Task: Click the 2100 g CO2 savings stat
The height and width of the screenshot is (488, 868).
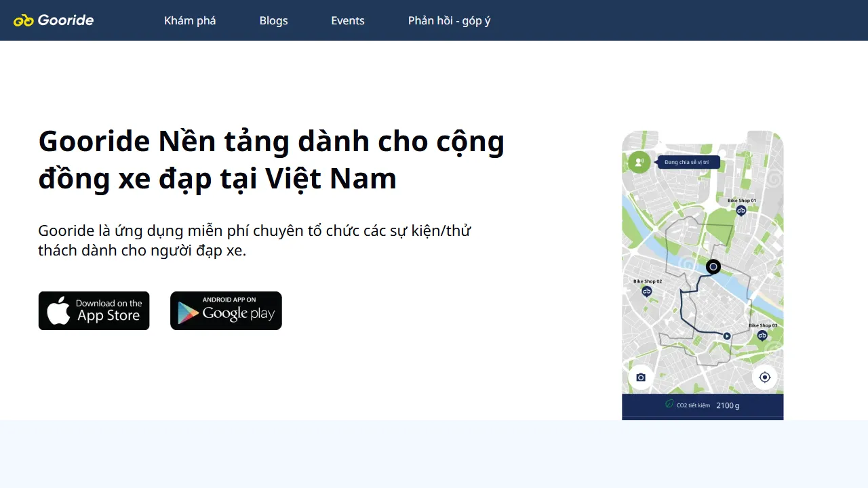Action: point(728,405)
